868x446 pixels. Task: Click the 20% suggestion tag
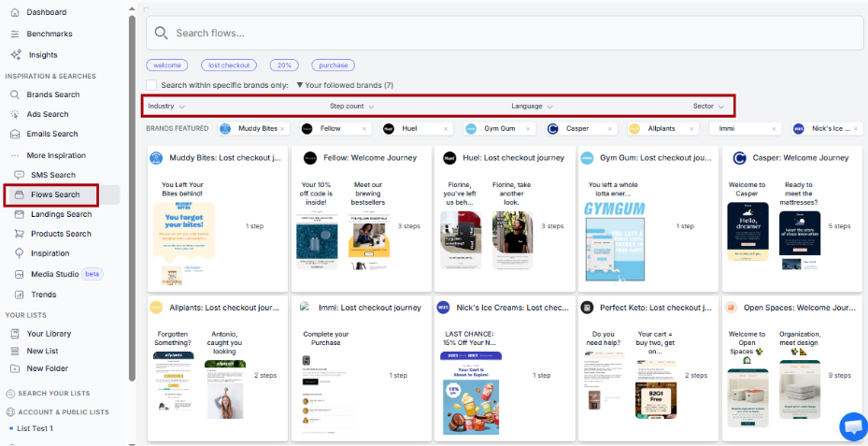pyautogui.click(x=284, y=65)
